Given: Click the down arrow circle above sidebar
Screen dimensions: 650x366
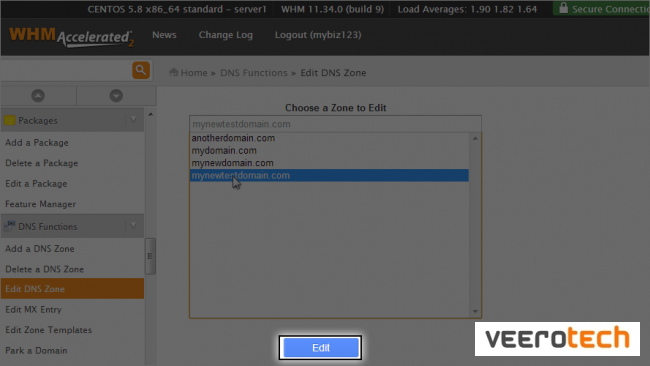Looking at the screenshot, I should [x=116, y=96].
